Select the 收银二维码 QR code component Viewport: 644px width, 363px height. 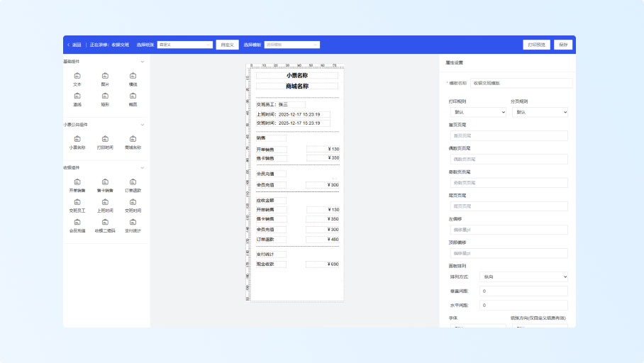click(x=105, y=222)
